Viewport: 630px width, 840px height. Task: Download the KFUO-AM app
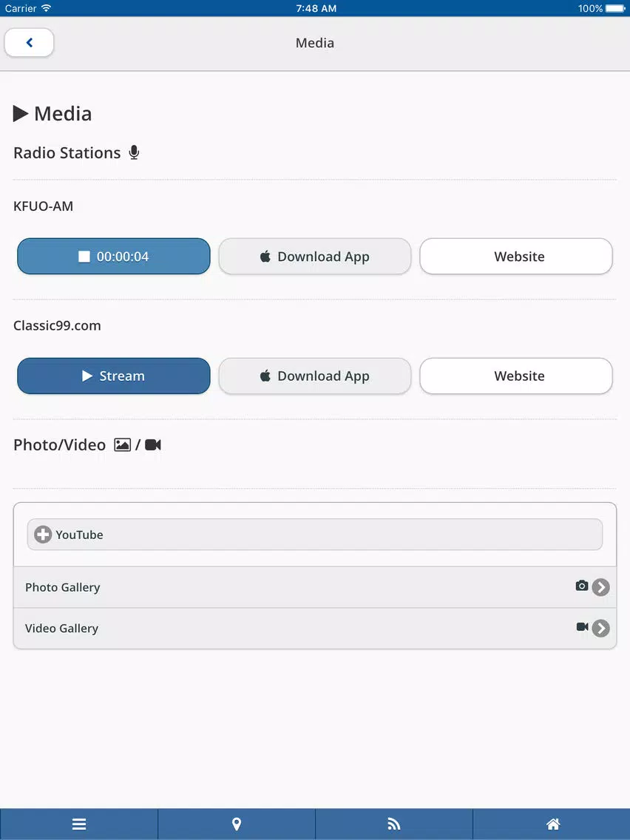coord(315,257)
